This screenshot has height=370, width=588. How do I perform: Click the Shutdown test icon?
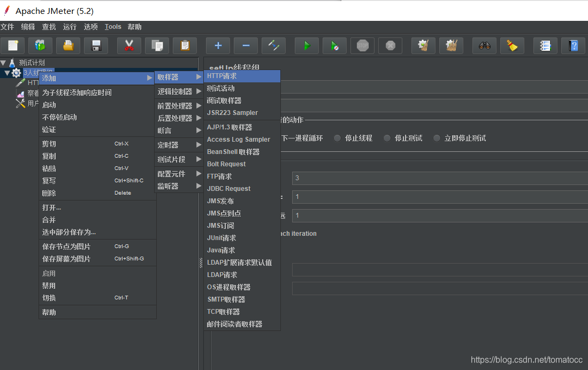[390, 46]
